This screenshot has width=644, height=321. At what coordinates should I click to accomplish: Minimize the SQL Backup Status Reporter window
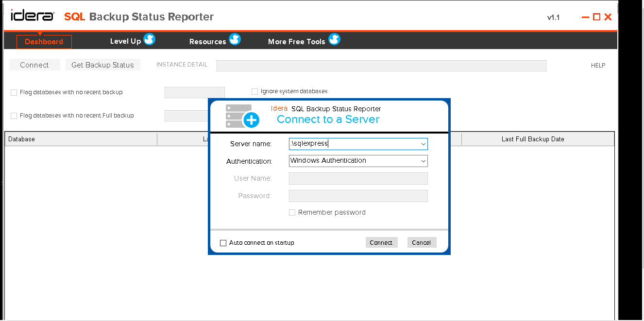click(586, 17)
